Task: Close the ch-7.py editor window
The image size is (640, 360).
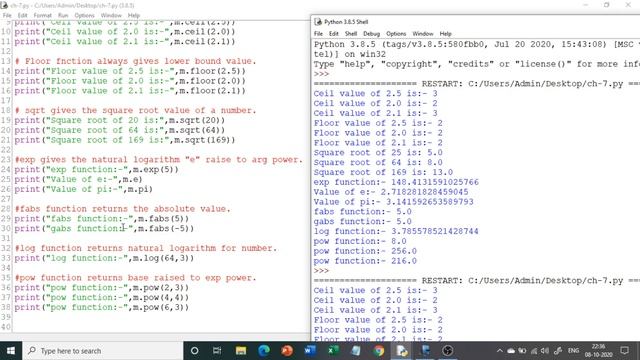Action: point(628,5)
